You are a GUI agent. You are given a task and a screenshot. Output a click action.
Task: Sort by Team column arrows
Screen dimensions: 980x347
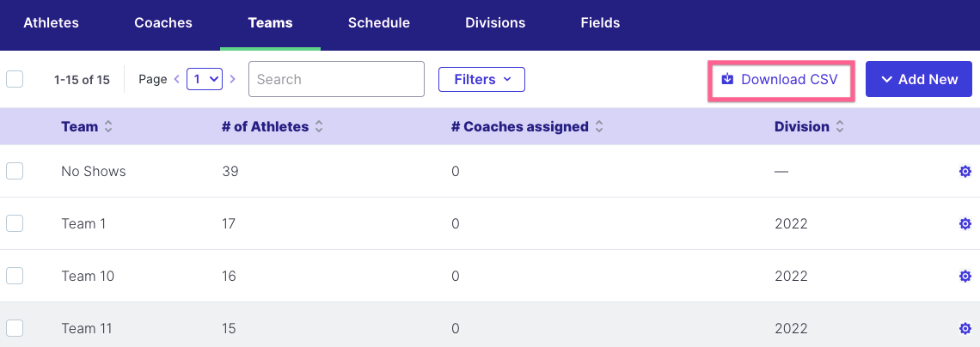coord(108,127)
